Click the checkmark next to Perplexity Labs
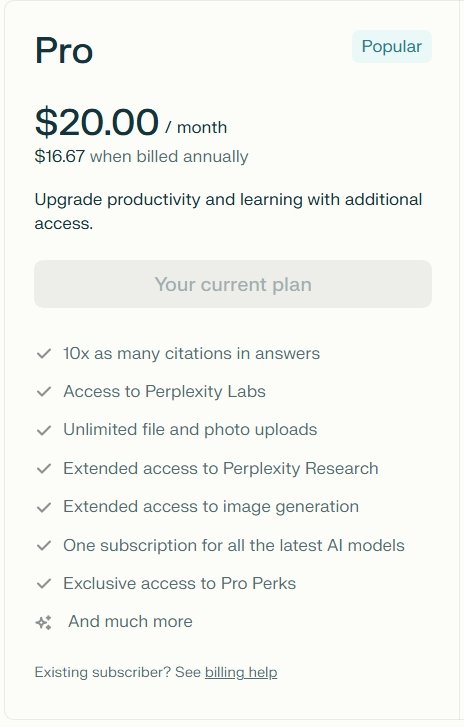 pyautogui.click(x=44, y=392)
